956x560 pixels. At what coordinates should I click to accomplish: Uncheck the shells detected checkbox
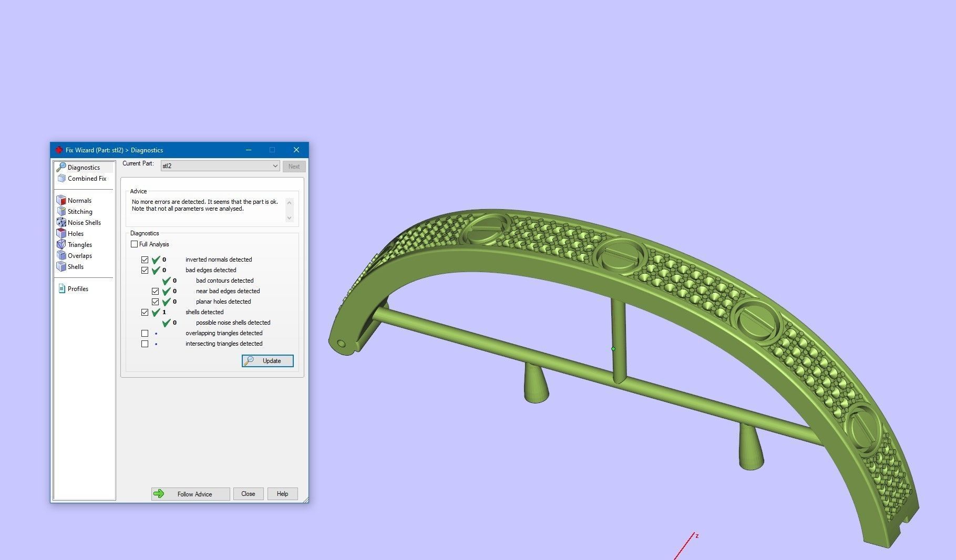tap(145, 312)
